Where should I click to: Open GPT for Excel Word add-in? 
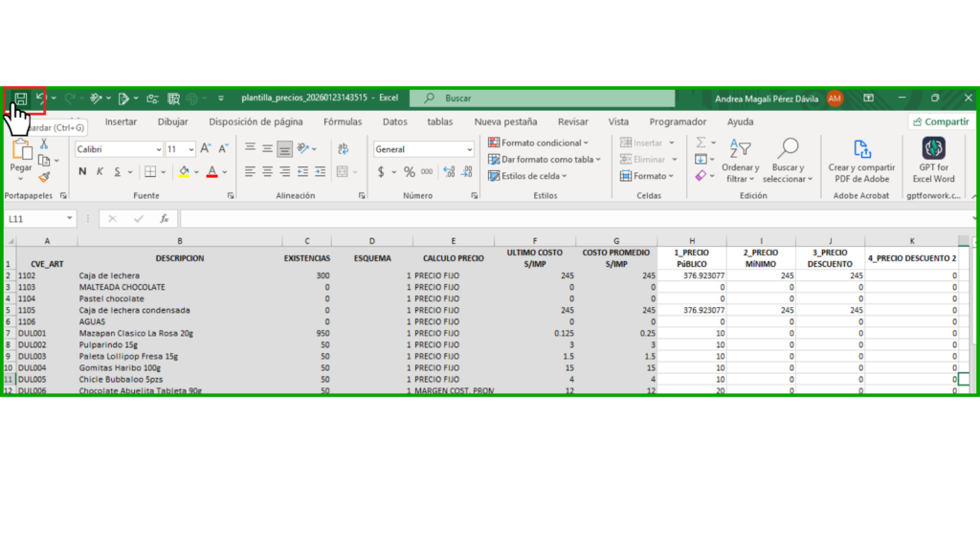(933, 160)
